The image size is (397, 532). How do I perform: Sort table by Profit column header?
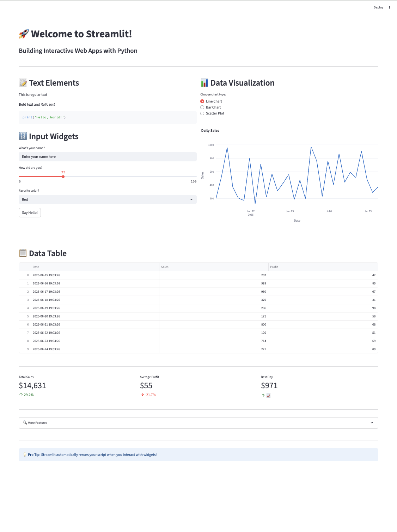[x=323, y=267]
